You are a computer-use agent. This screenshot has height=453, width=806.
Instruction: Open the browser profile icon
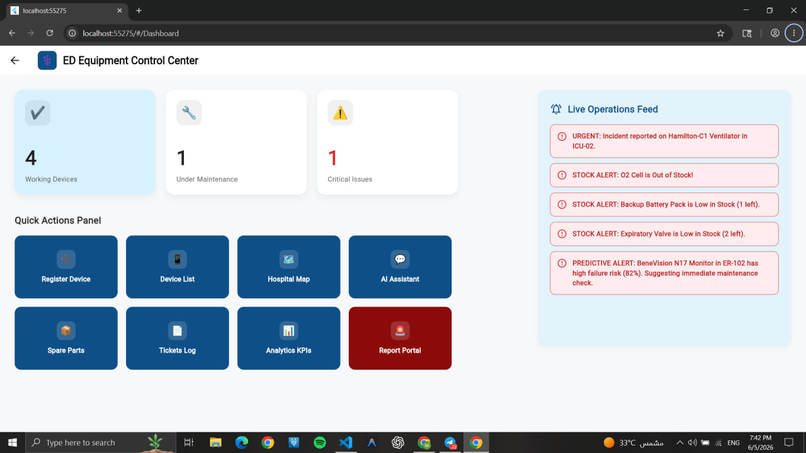(775, 33)
